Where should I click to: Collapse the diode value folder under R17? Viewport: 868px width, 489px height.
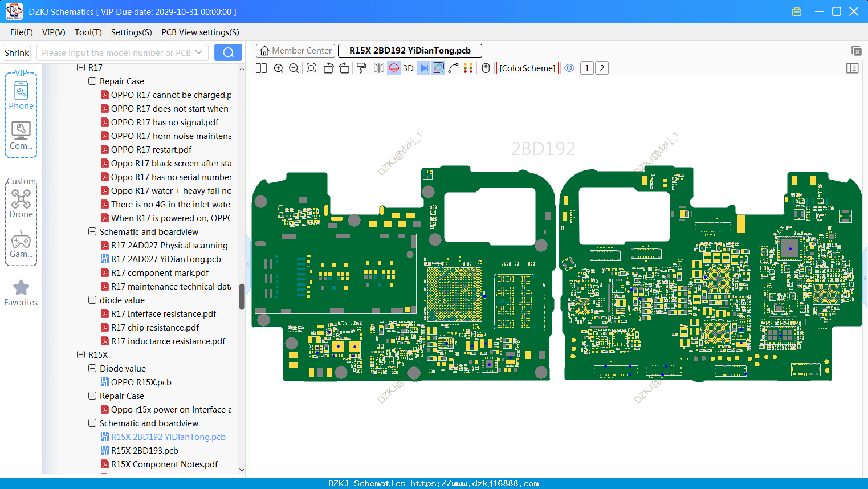coord(92,300)
